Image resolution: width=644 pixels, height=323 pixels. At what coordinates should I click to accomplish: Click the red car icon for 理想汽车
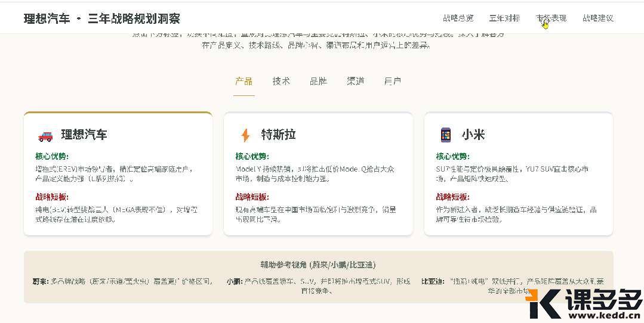click(x=45, y=135)
